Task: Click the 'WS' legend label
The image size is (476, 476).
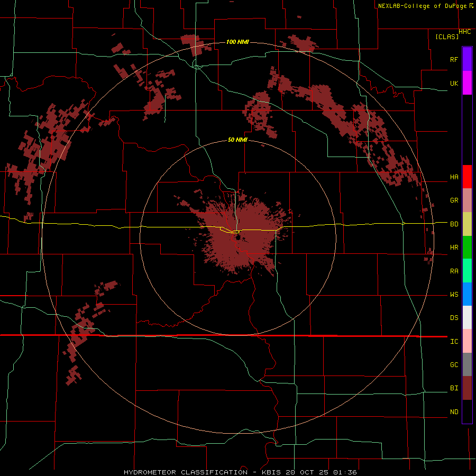Action: coord(454,295)
